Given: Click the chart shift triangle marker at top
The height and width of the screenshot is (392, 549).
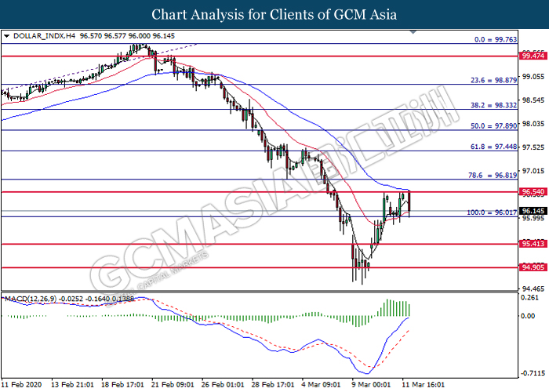Looking at the screenshot, I should (x=413, y=32).
